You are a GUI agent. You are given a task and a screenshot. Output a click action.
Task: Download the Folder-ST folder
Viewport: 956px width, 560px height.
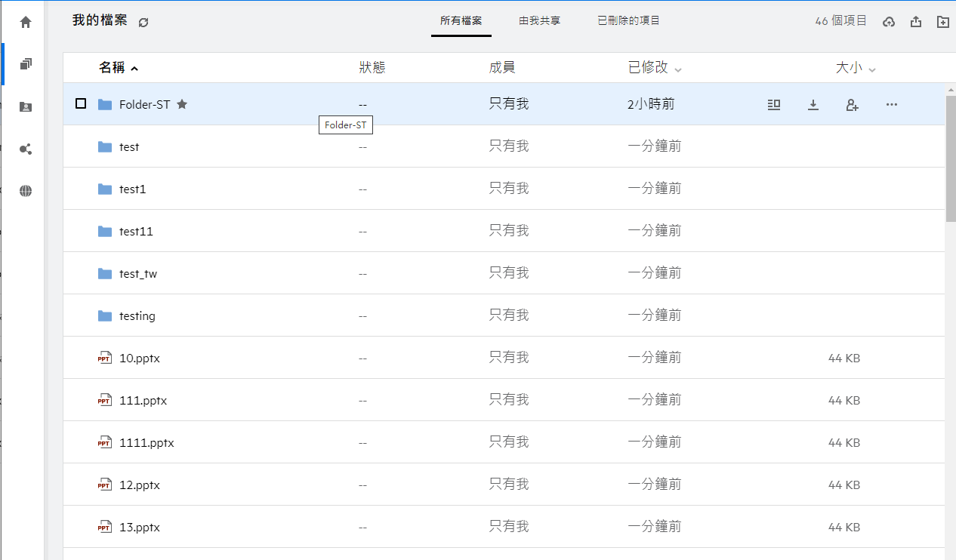[813, 105]
